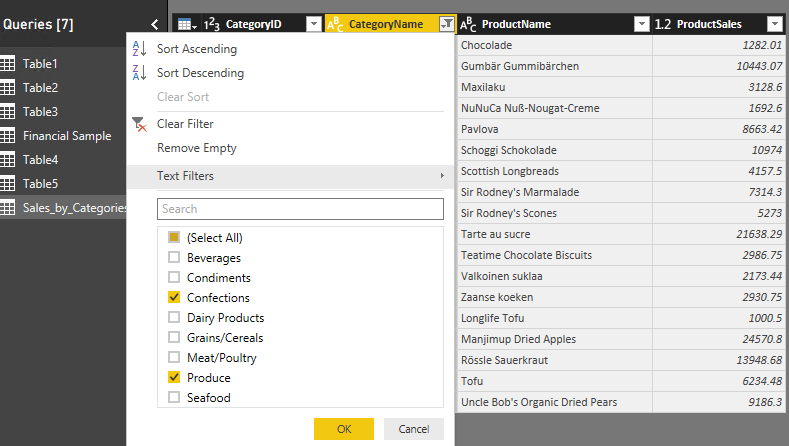Click the Pavlova product cell
Screen dimensions: 789x446
(555, 129)
